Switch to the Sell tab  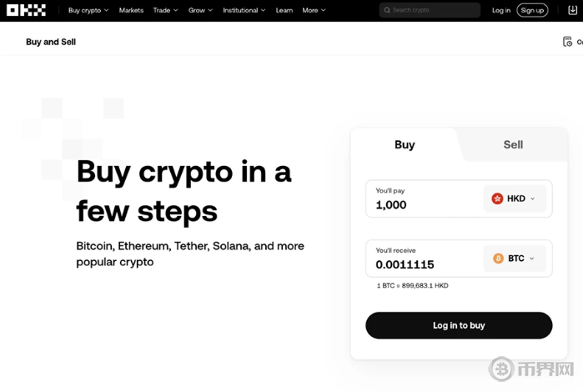pos(513,144)
